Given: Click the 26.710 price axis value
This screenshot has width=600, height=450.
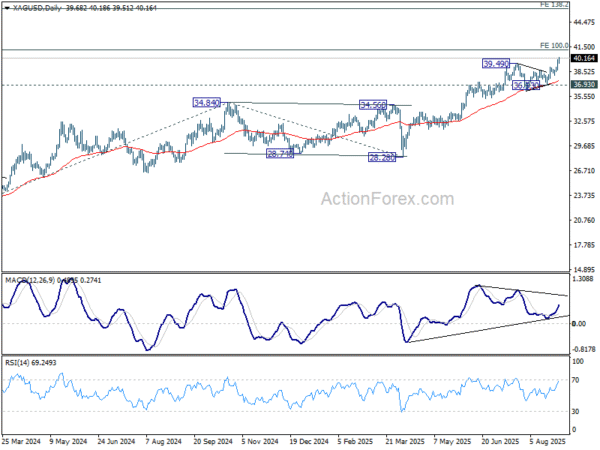Looking at the screenshot, I should [x=584, y=171].
